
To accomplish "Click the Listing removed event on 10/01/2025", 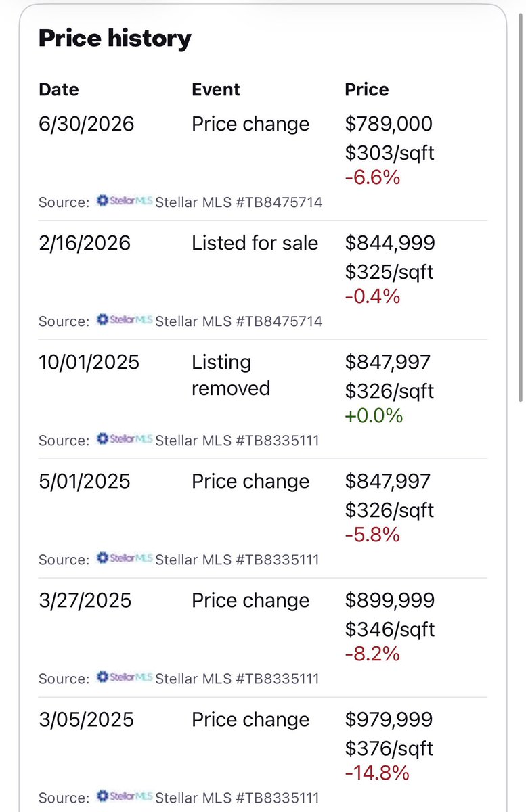I will point(231,375).
